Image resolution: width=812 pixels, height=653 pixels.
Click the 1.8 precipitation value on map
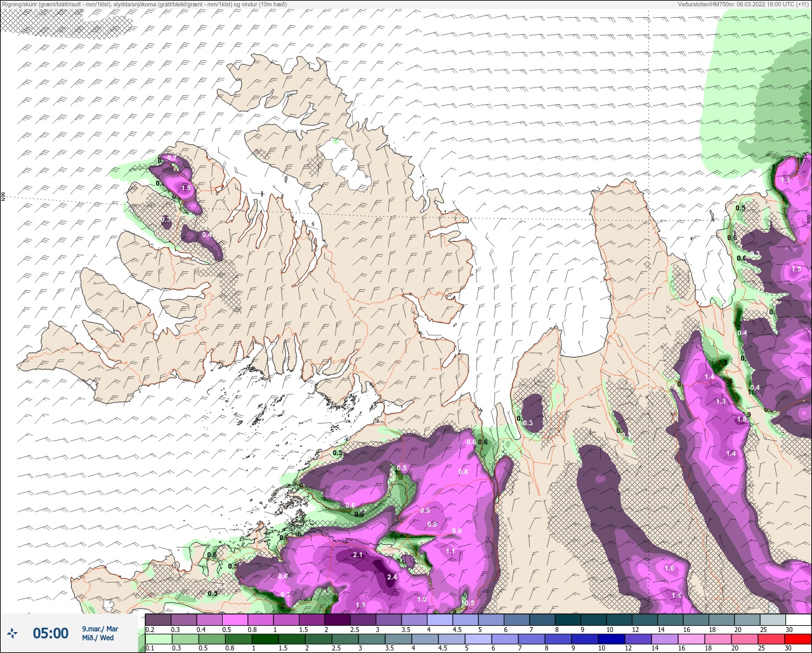click(x=742, y=419)
